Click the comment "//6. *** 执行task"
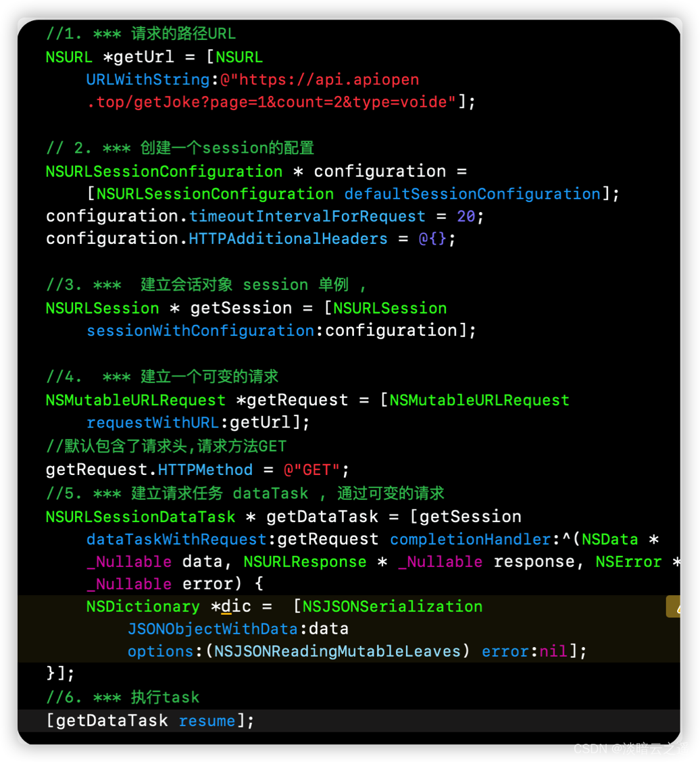Image resolution: width=700 pixels, height=762 pixels. click(x=122, y=697)
